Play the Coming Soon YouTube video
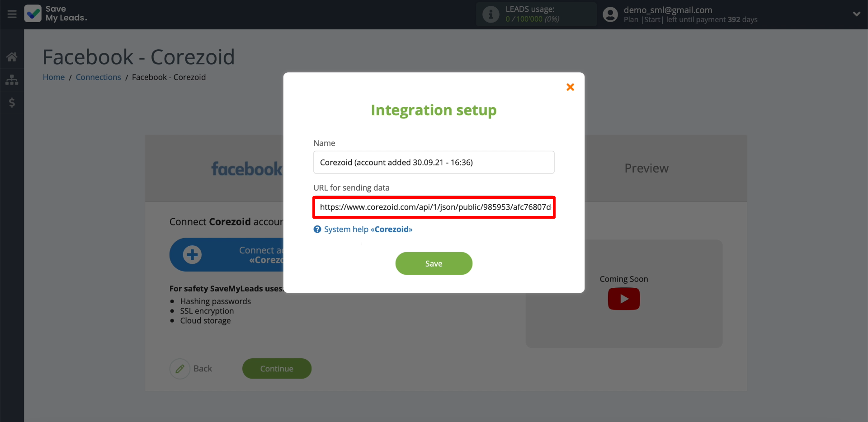This screenshot has width=868, height=422. pos(624,299)
